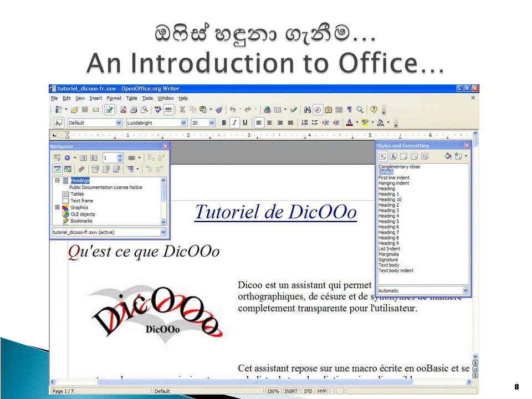Open Page Preview from the toolbar

click(144, 110)
